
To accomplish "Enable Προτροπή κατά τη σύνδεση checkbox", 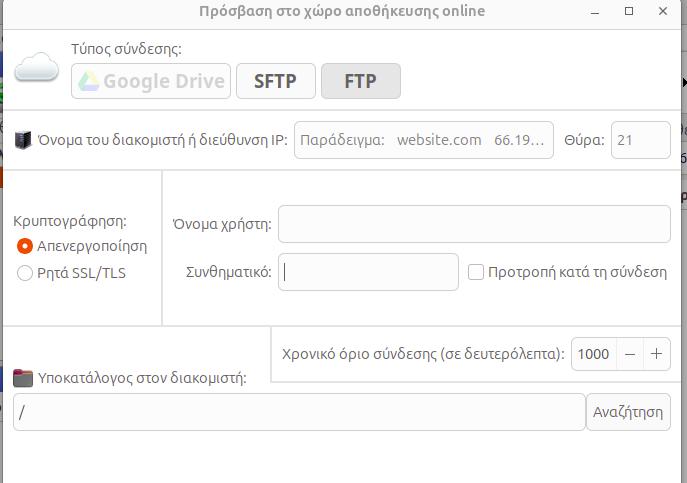I will tap(476, 272).
